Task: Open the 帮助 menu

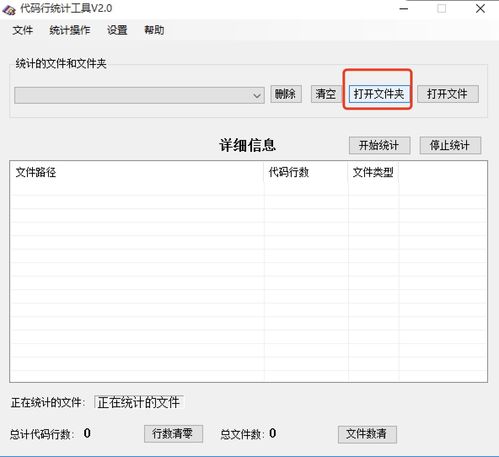Action: [x=154, y=30]
